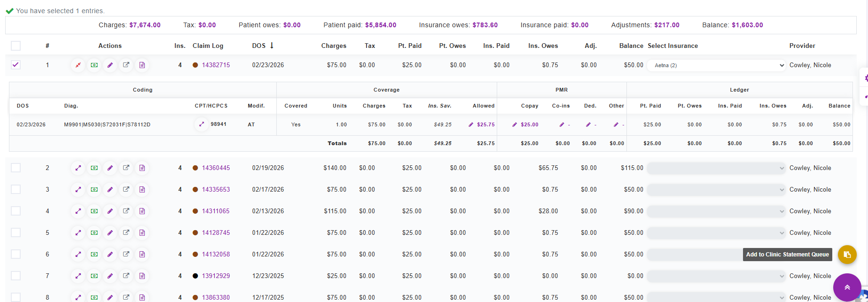
Task: Click the $140.00 charges cell
Action: click(335, 168)
